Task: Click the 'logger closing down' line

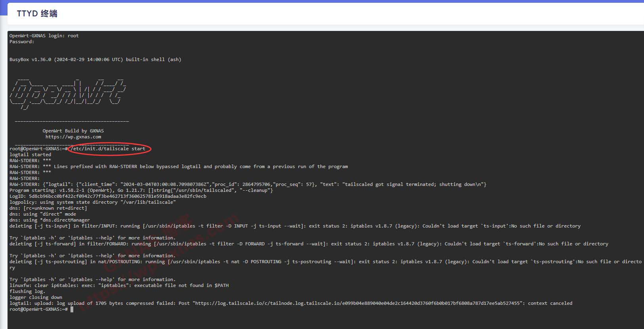Action: [x=36, y=297]
